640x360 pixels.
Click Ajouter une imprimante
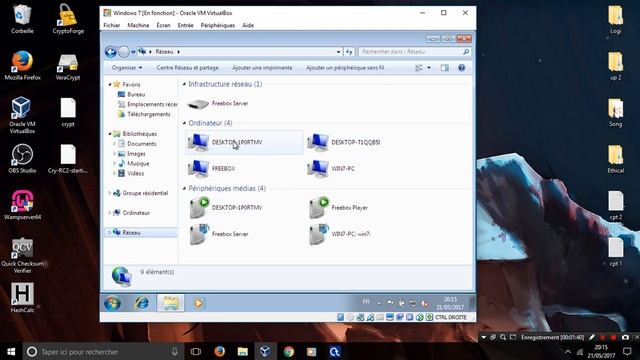coord(262,68)
